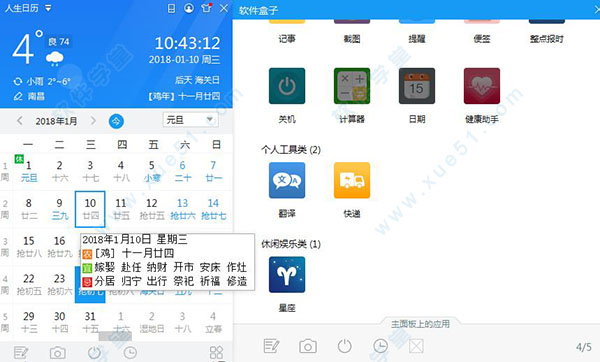Click the 小雨 2°~6° weather forecast text

48,82
